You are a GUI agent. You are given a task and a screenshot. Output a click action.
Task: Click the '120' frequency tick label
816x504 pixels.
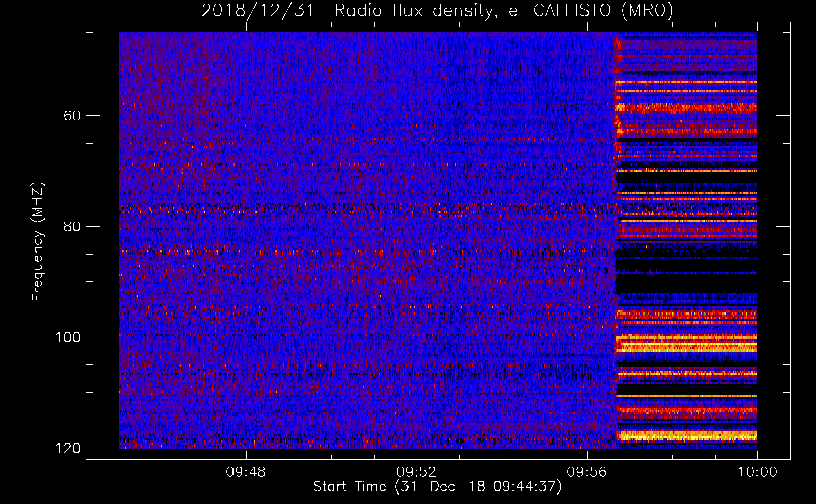68,448
